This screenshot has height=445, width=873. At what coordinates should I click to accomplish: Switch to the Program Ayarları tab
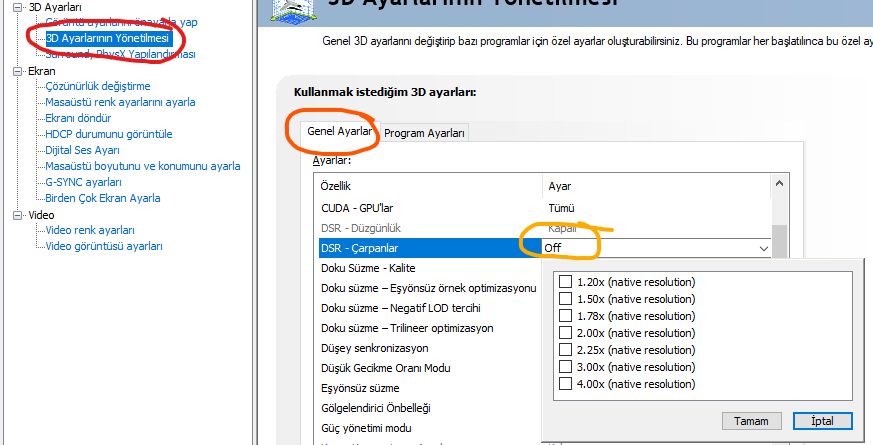pos(424,134)
